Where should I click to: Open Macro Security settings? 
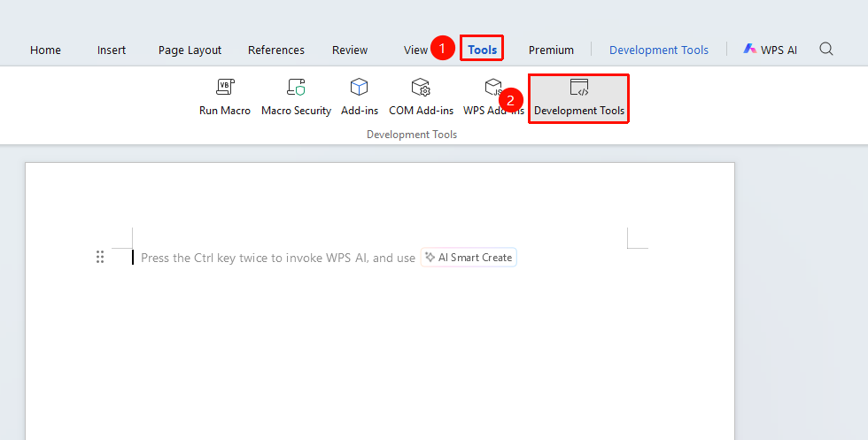pyautogui.click(x=296, y=97)
